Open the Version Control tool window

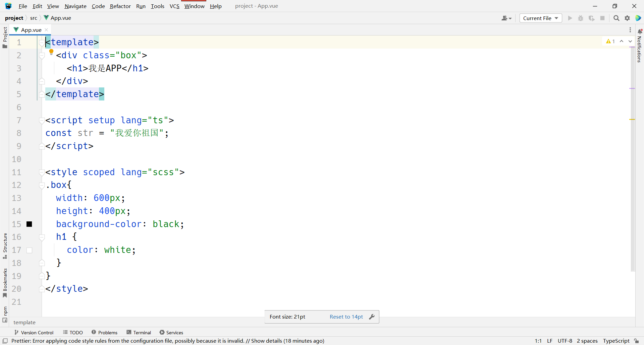pyautogui.click(x=34, y=332)
